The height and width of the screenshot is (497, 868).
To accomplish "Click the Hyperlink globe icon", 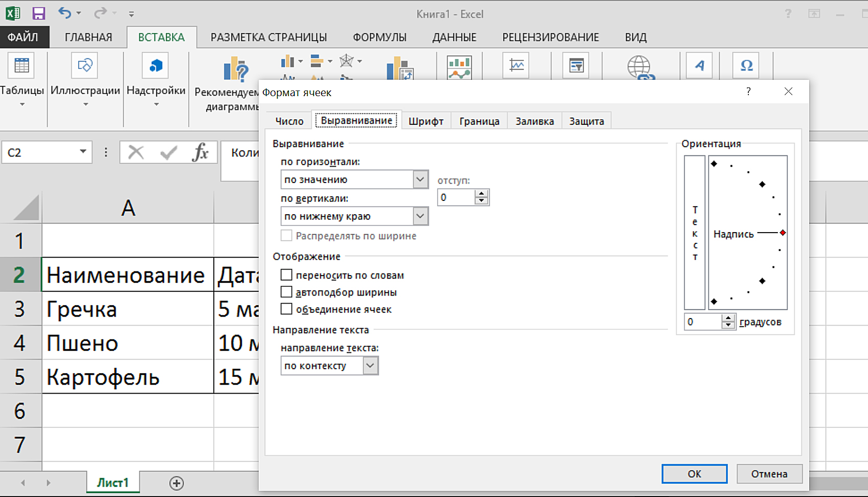I will 639,67.
